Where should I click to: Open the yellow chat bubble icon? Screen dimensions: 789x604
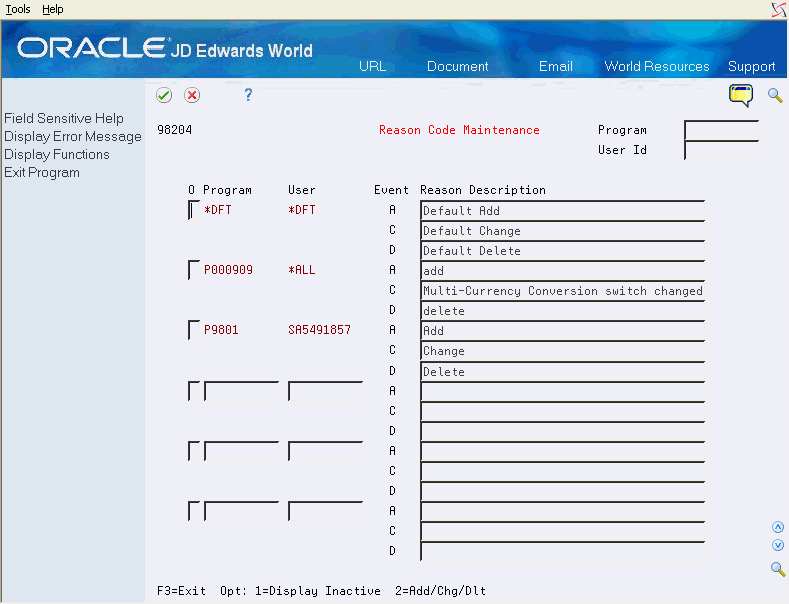pos(741,95)
